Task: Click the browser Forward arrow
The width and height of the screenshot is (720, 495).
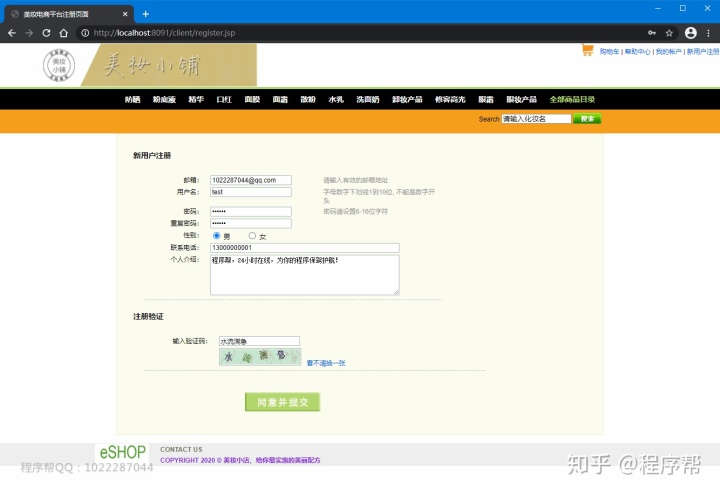Action: tap(29, 33)
